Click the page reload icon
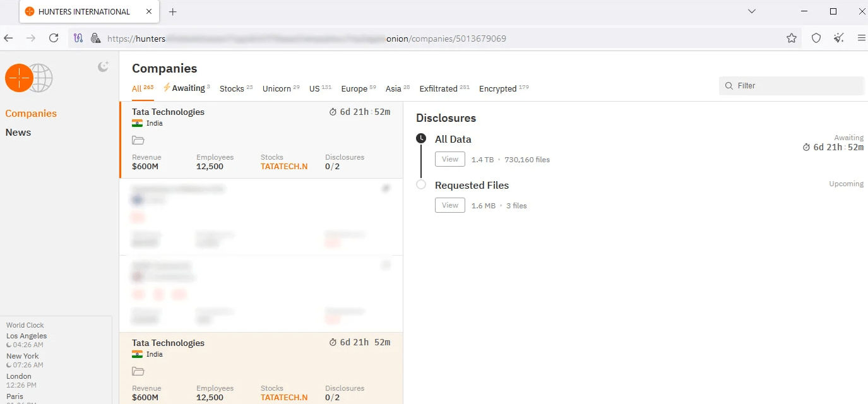Viewport: 868px width, 404px height. click(x=54, y=38)
